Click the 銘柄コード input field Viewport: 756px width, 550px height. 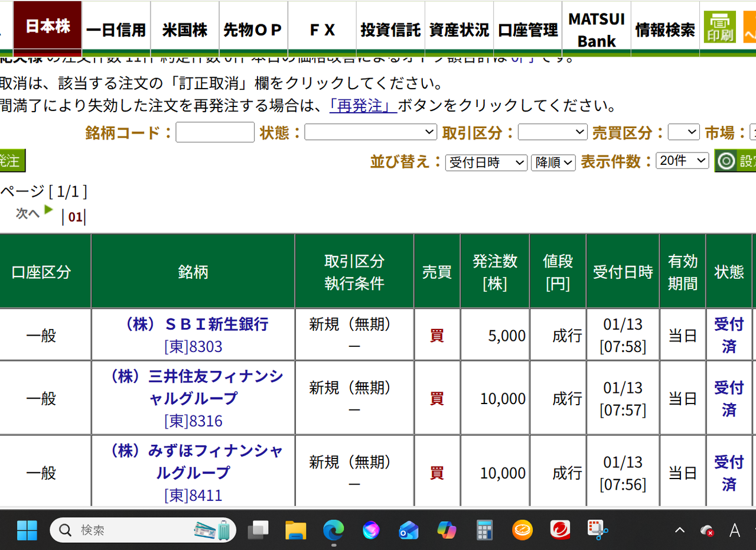[x=214, y=132]
